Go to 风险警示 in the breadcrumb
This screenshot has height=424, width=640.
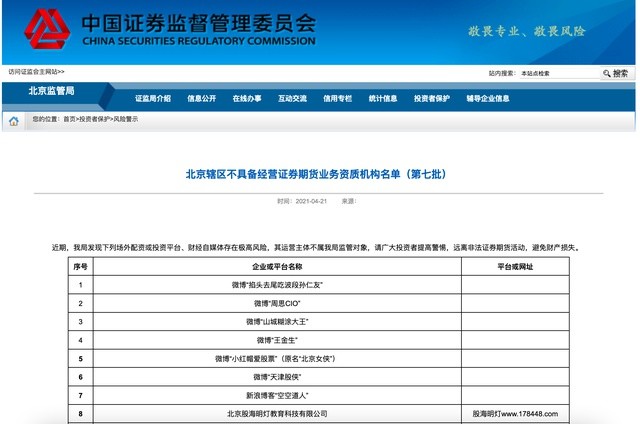(126, 119)
